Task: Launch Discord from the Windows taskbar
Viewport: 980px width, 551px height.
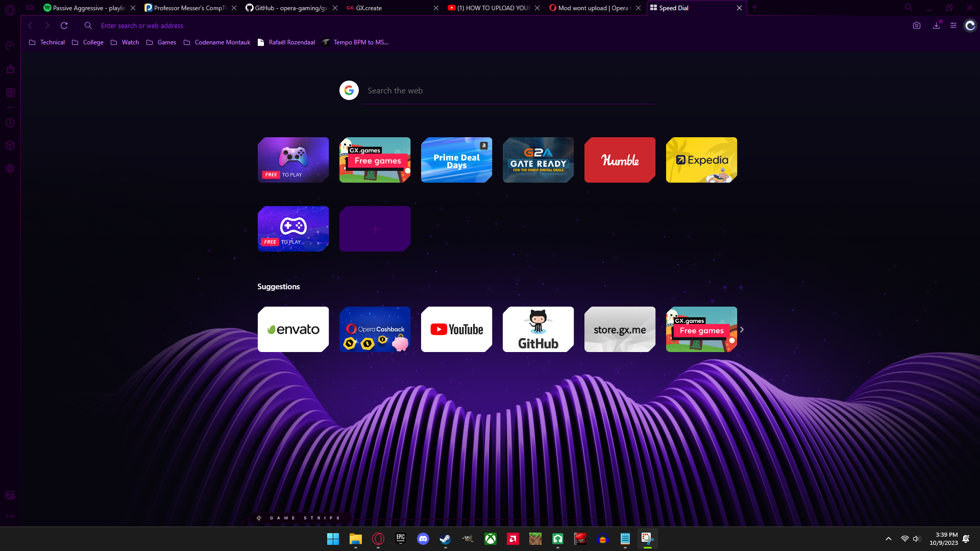Action: (x=423, y=539)
